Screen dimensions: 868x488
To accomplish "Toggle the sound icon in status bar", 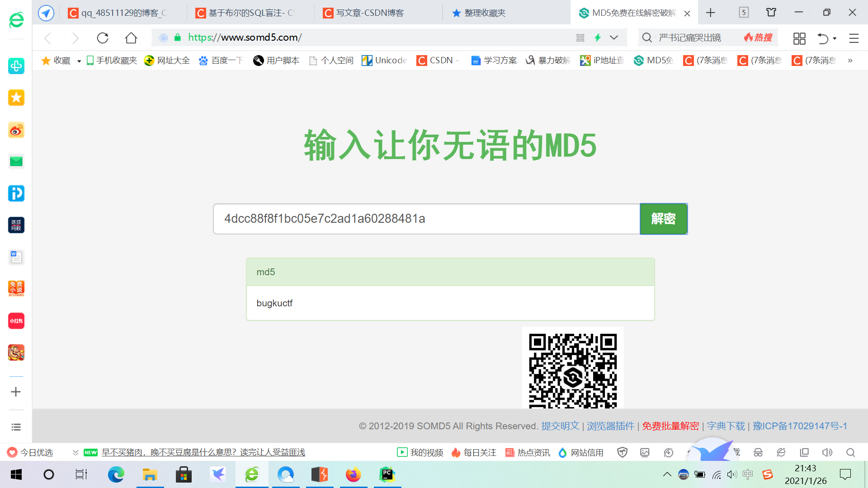I will point(827,452).
